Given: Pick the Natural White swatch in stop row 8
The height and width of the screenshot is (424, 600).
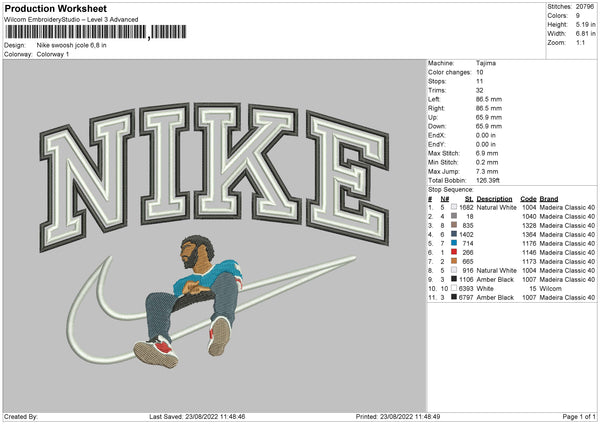Looking at the screenshot, I should 454,270.
